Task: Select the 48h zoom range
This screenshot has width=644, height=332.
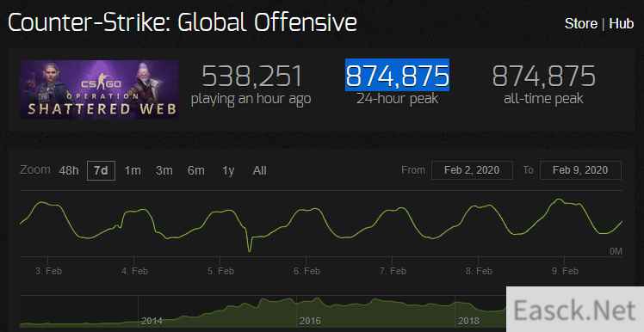Action: click(69, 170)
